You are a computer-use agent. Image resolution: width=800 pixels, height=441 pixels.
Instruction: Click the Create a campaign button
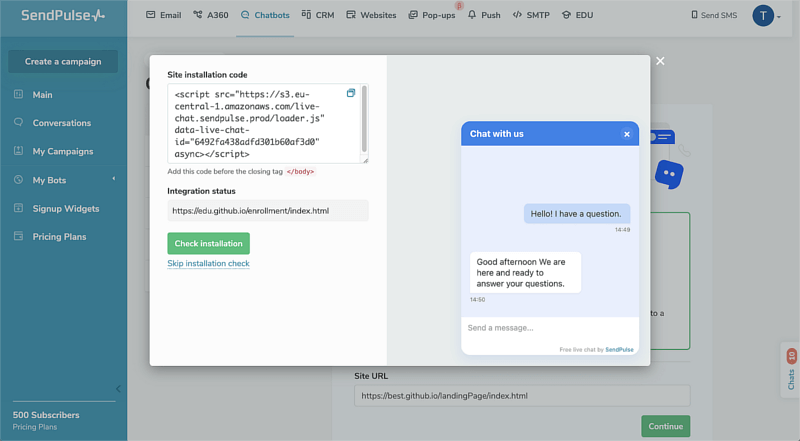coord(63,61)
